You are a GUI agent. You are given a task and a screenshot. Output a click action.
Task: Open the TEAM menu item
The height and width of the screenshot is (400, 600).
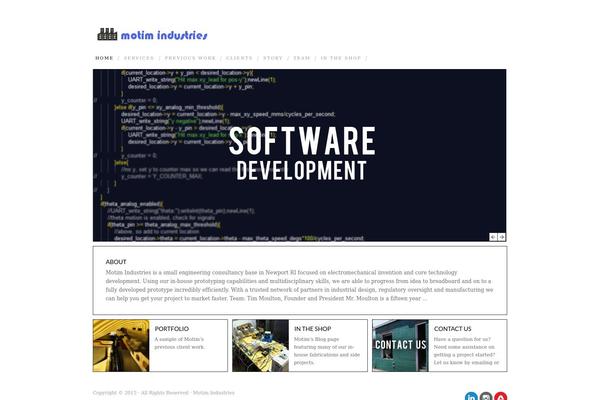point(302,58)
